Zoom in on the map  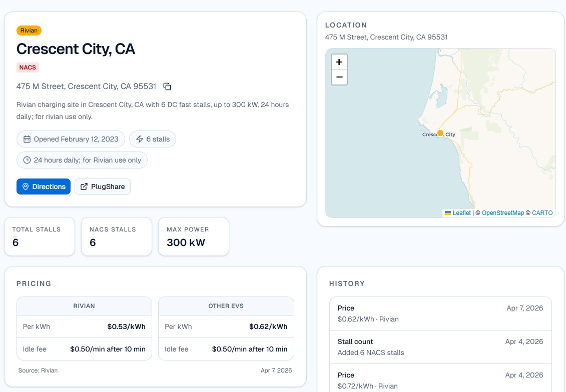click(x=339, y=62)
